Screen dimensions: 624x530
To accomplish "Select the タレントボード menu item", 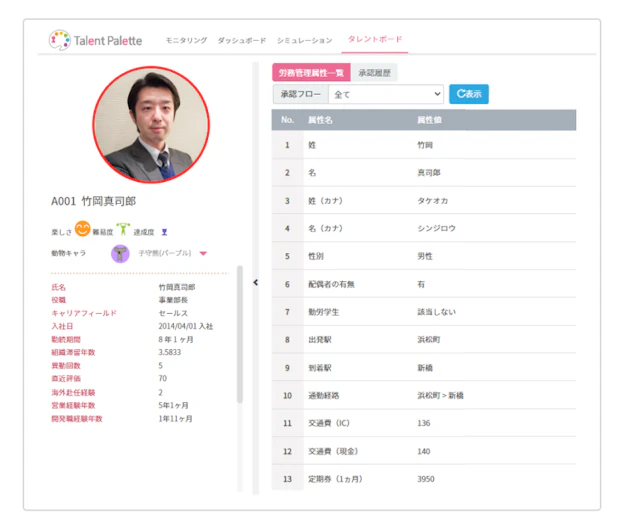I will (375, 39).
